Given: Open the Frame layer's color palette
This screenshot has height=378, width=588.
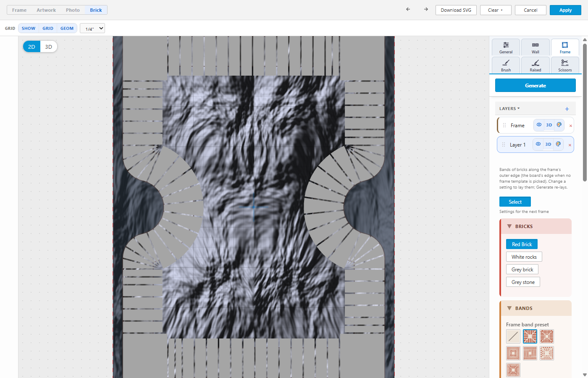Looking at the screenshot, I should point(559,125).
